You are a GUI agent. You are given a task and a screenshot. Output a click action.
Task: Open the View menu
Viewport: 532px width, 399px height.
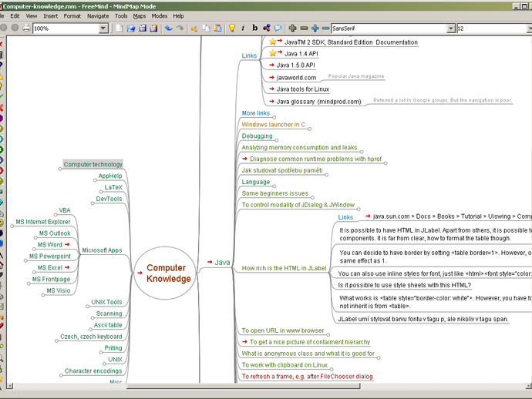tap(32, 16)
